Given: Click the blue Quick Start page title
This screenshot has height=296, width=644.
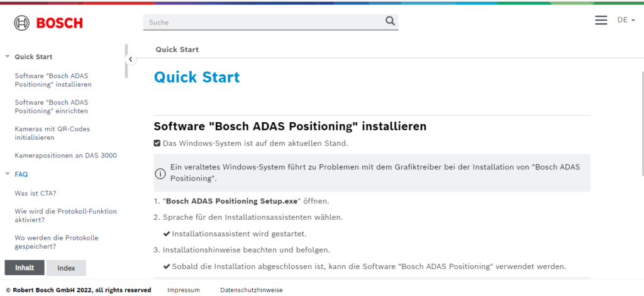Looking at the screenshot, I should (x=197, y=77).
